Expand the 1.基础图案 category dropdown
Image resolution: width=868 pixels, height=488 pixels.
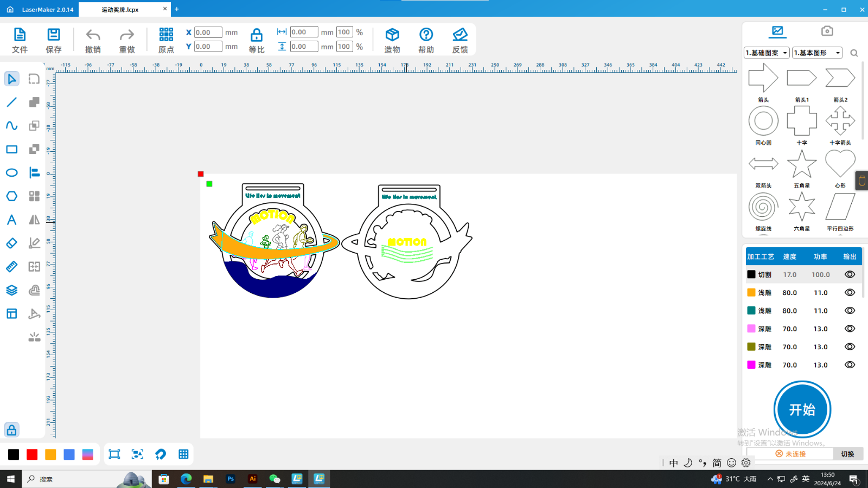[767, 53]
